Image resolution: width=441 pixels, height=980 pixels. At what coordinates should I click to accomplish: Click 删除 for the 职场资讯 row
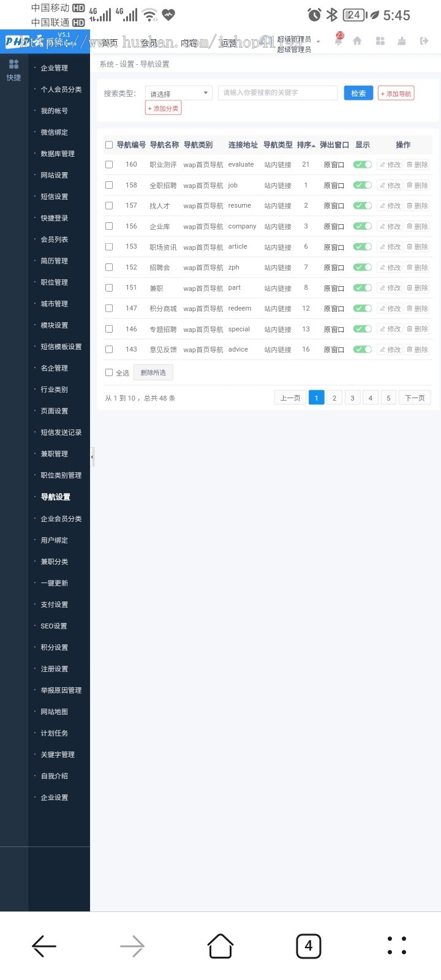click(x=417, y=247)
